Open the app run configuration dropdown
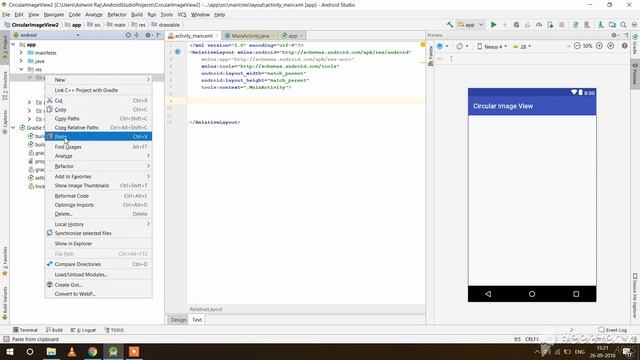This screenshot has height=360, width=640. pyautogui.click(x=471, y=24)
